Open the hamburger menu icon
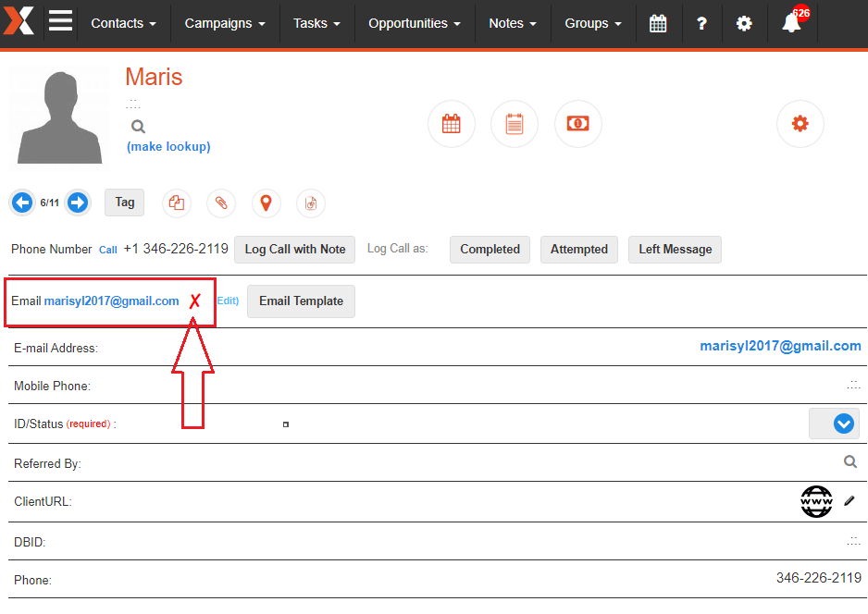The width and height of the screenshot is (868, 614). (x=60, y=21)
